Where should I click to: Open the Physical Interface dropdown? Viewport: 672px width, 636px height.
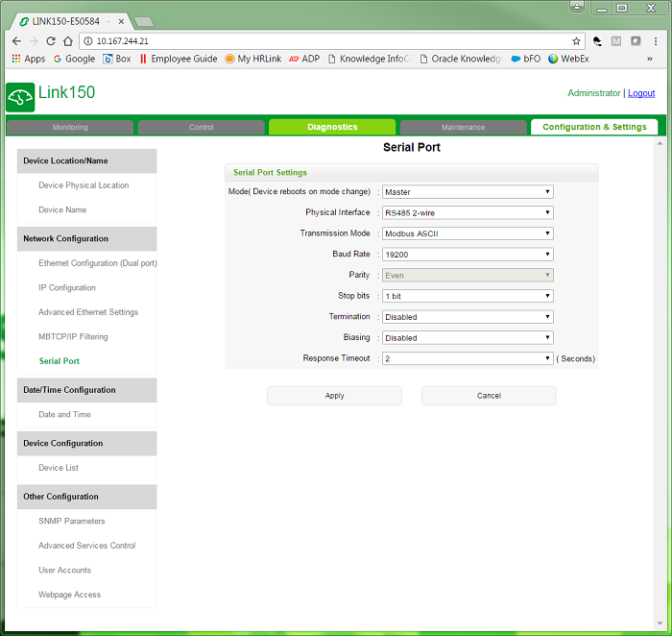[x=468, y=212]
